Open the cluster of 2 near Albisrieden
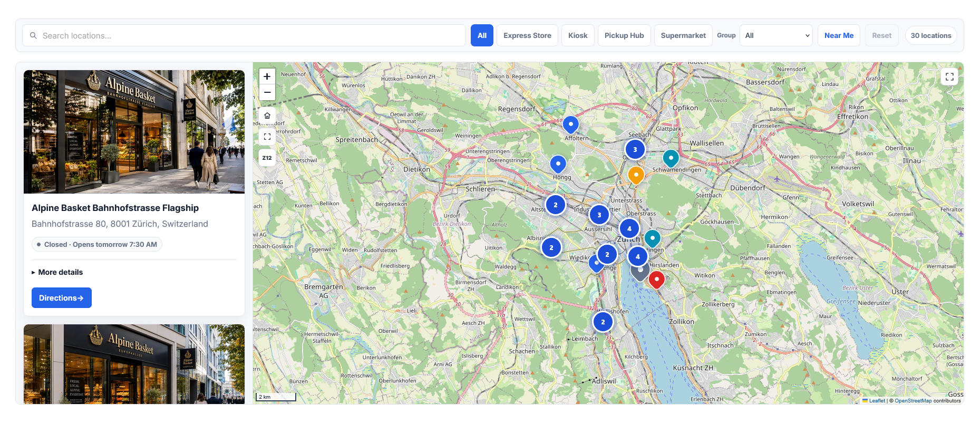Screen dimensions: 980x423 click(551, 247)
